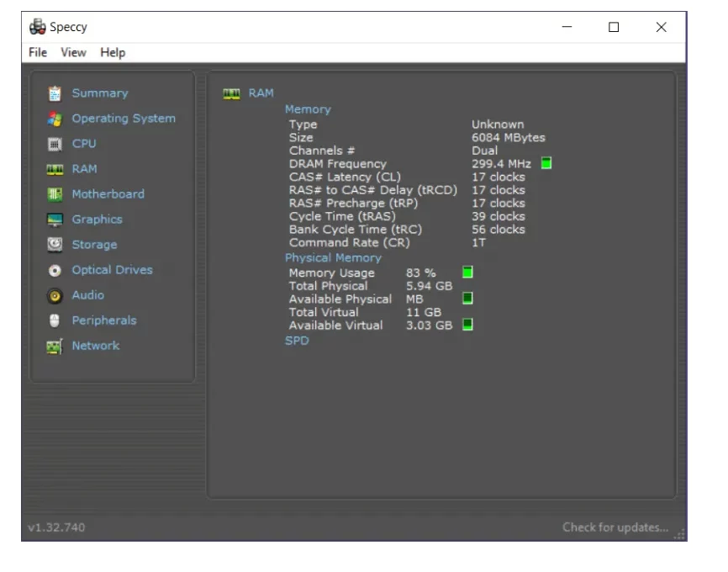Select the '56 clocks' value
Image resolution: width=728 pixels, height=572 pixels.
499,230
